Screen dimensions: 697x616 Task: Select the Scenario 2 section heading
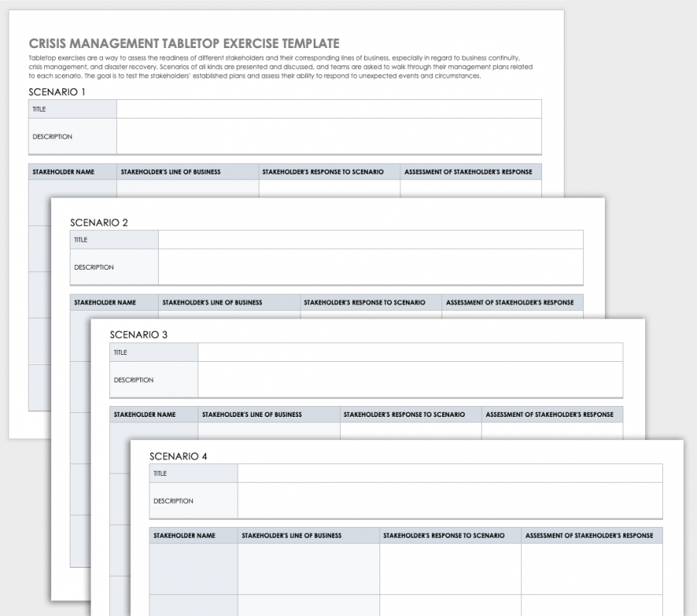[x=99, y=222]
